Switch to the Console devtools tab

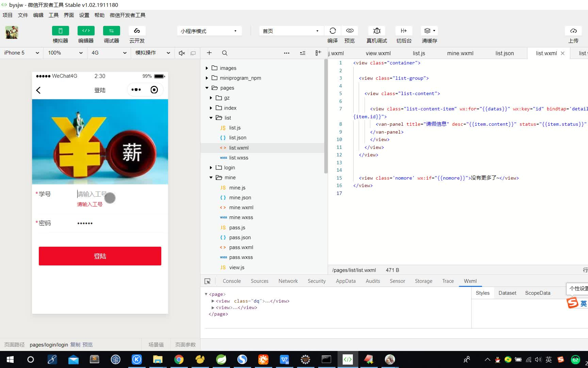click(232, 281)
